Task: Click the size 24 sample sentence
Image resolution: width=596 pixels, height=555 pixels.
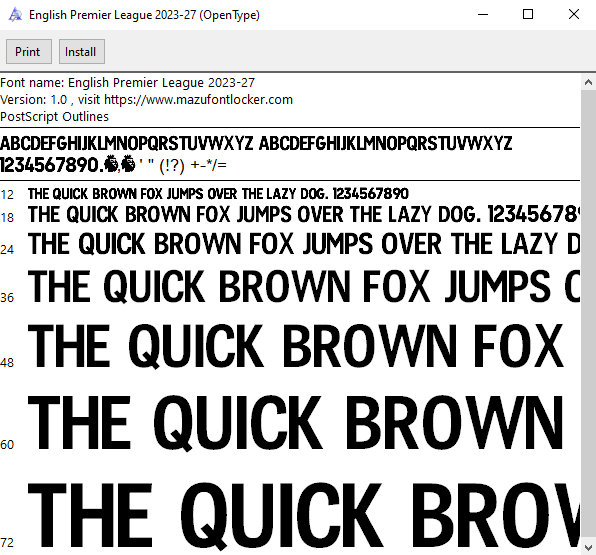Action: [304, 244]
